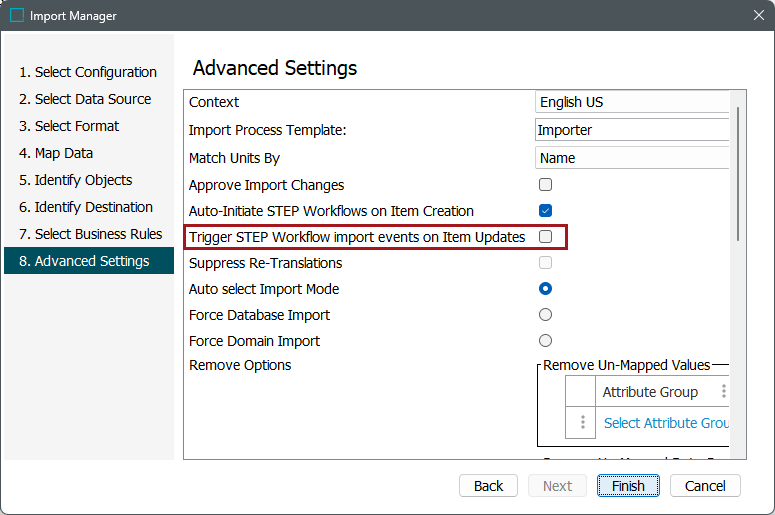Click the Advanced Settings vertical scrollbar
This screenshot has width=775, height=515.
[737, 170]
